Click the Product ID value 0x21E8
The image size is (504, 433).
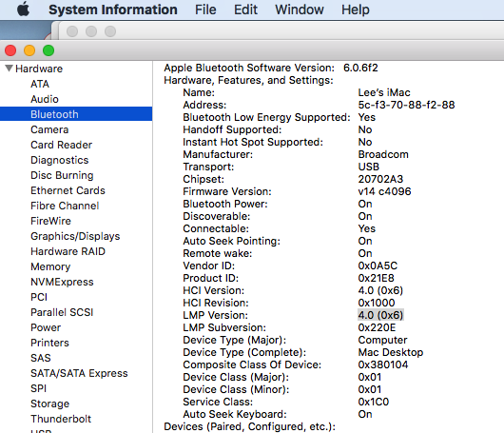[x=376, y=278]
